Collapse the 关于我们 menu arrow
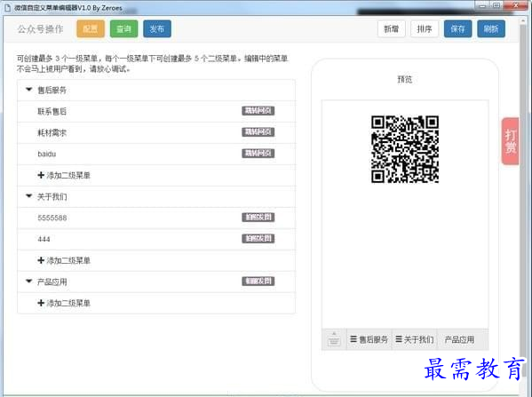 [28, 196]
